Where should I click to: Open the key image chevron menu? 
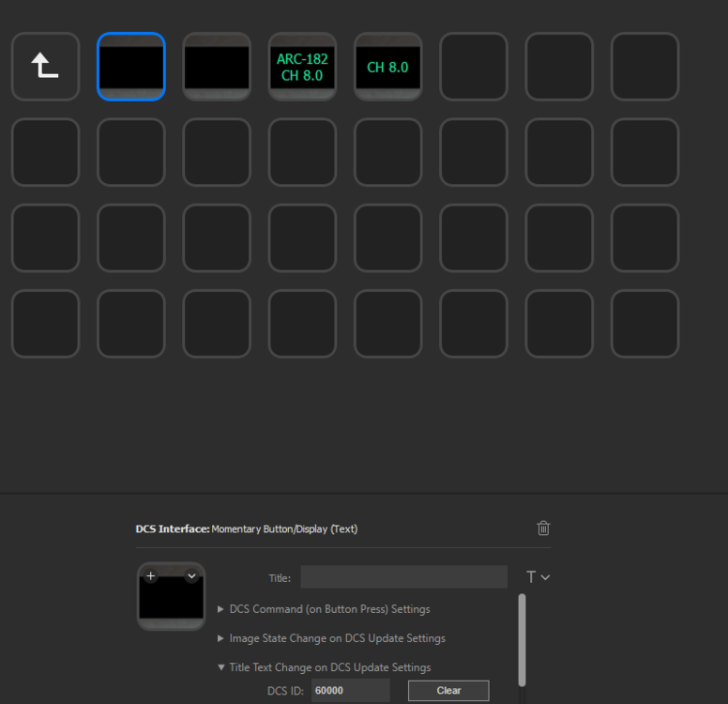coord(191,576)
